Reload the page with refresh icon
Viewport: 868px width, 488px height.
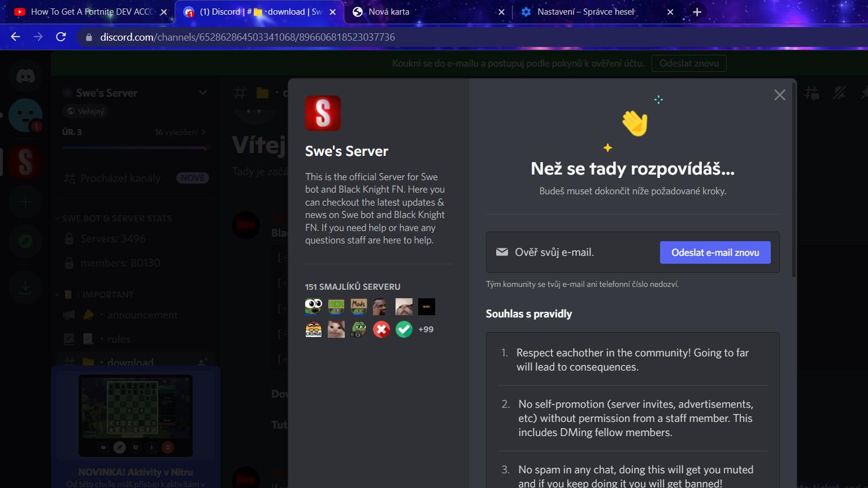[61, 37]
